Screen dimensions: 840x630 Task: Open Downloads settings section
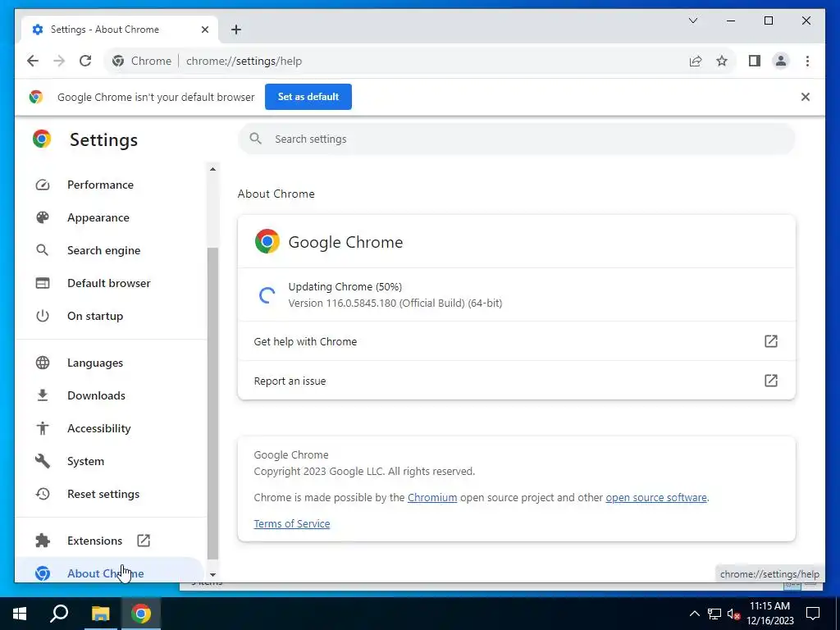coord(111,395)
